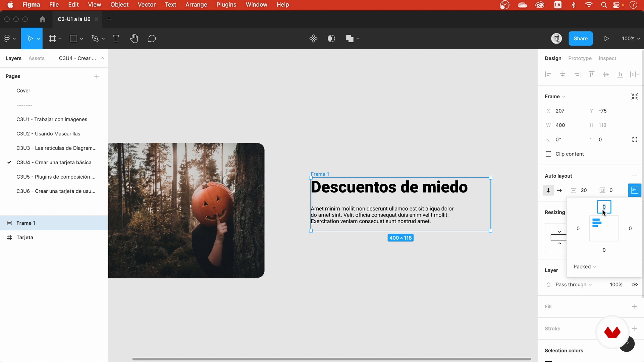Toggle layer visibility eye icon
The width and height of the screenshot is (644, 362).
(x=635, y=285)
